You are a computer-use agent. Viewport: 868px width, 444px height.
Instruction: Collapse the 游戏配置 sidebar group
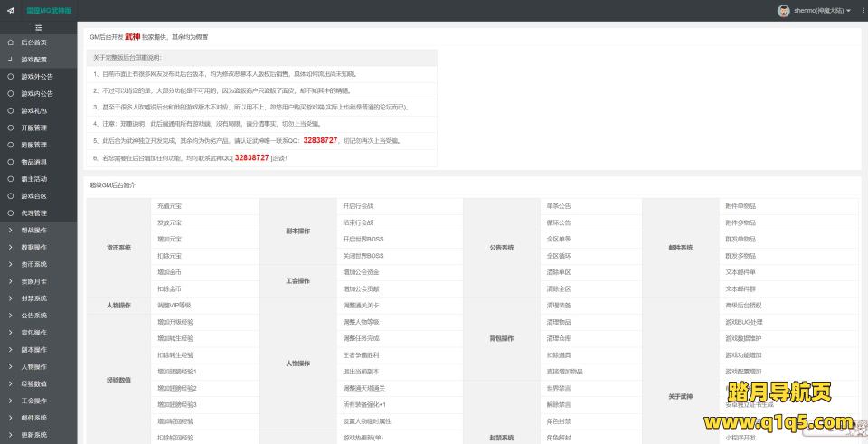[x=39, y=60]
